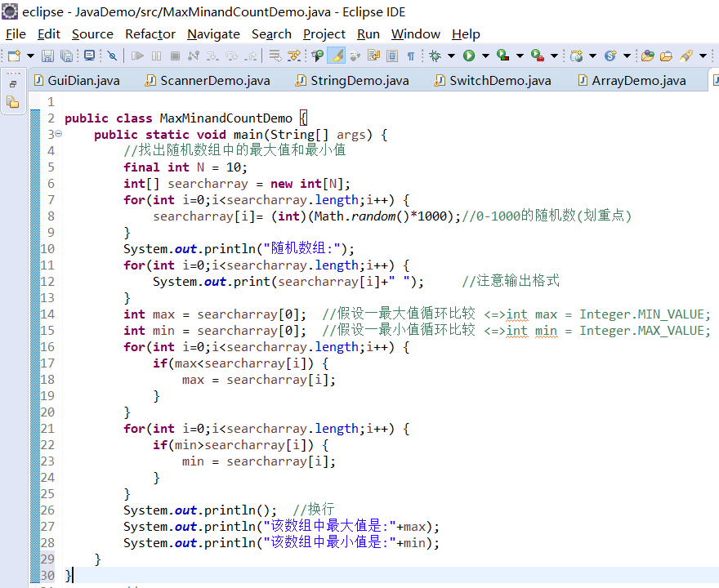Toggle Use Step Filters icon
The image size is (719, 588).
[x=294, y=56]
